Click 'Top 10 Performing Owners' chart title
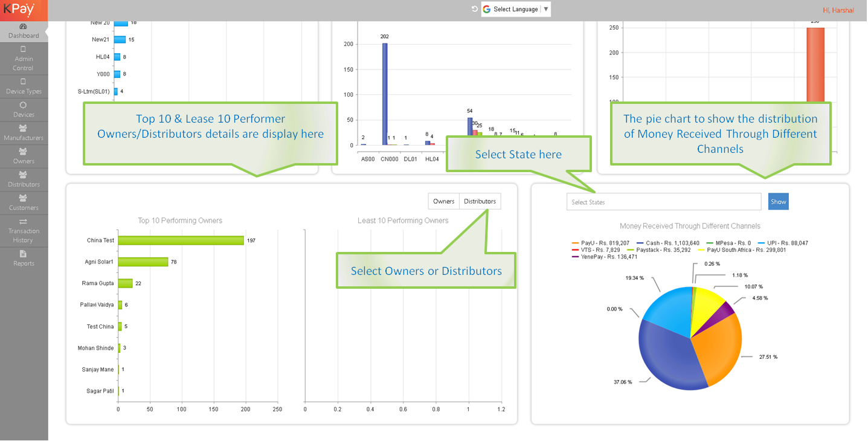The image size is (868, 441). [x=180, y=220]
